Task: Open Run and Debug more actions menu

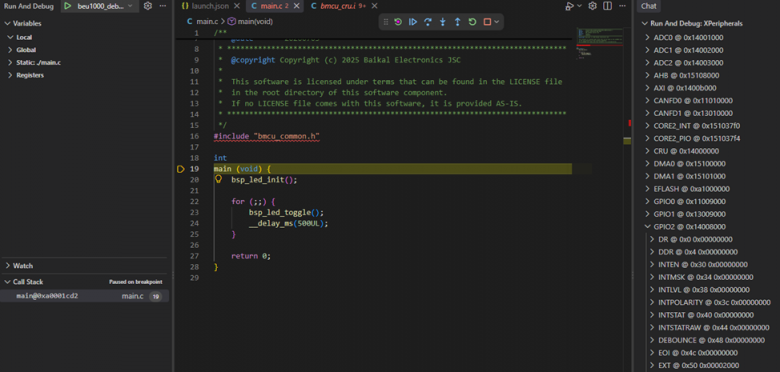Action: (163, 6)
